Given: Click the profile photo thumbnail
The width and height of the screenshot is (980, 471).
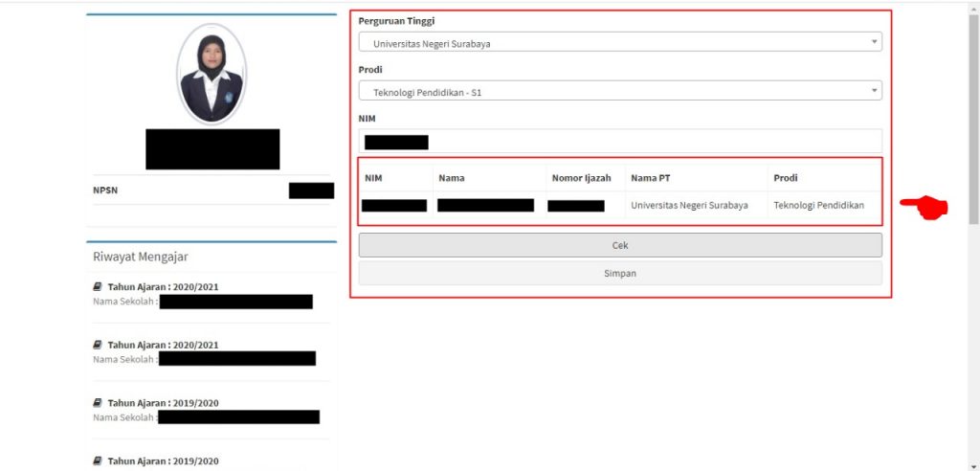Looking at the screenshot, I should tap(212, 74).
